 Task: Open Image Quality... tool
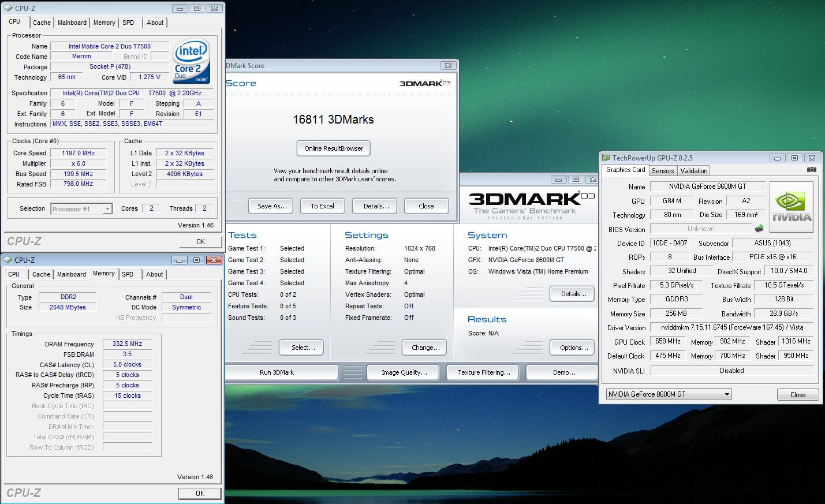click(404, 372)
